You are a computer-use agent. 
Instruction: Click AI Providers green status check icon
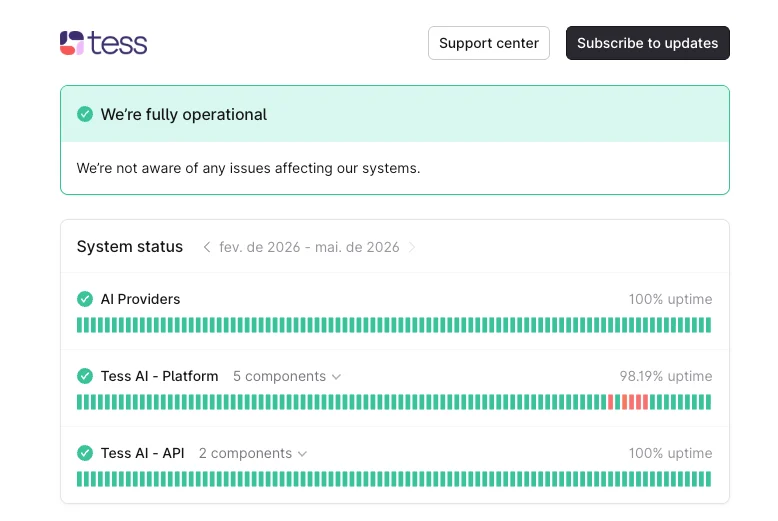[x=85, y=299]
